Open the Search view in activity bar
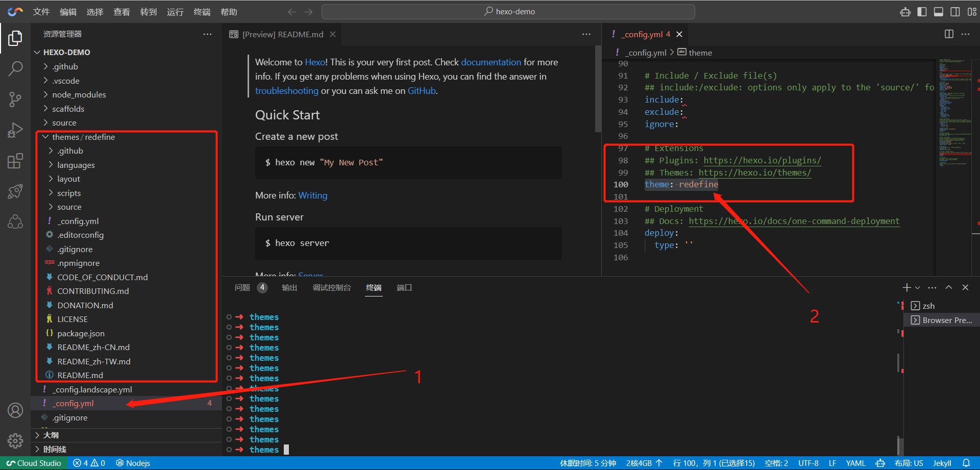The image size is (980, 470). pos(15,68)
